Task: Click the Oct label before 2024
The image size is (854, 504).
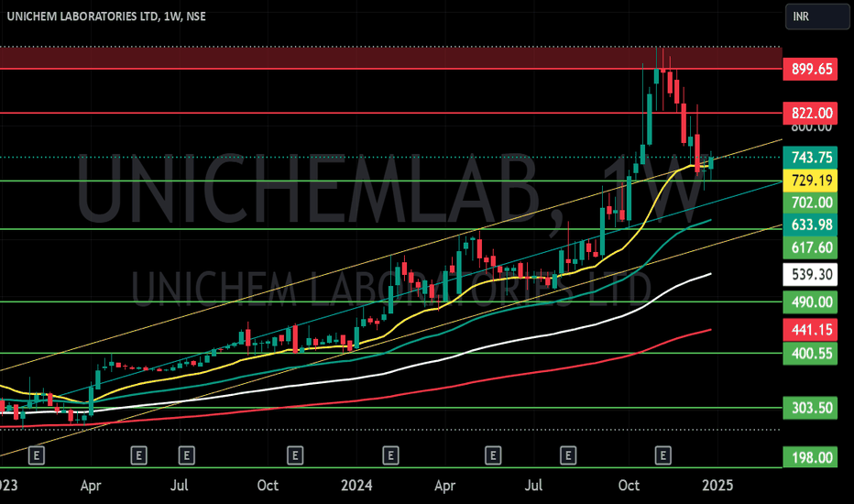Action: [x=268, y=485]
